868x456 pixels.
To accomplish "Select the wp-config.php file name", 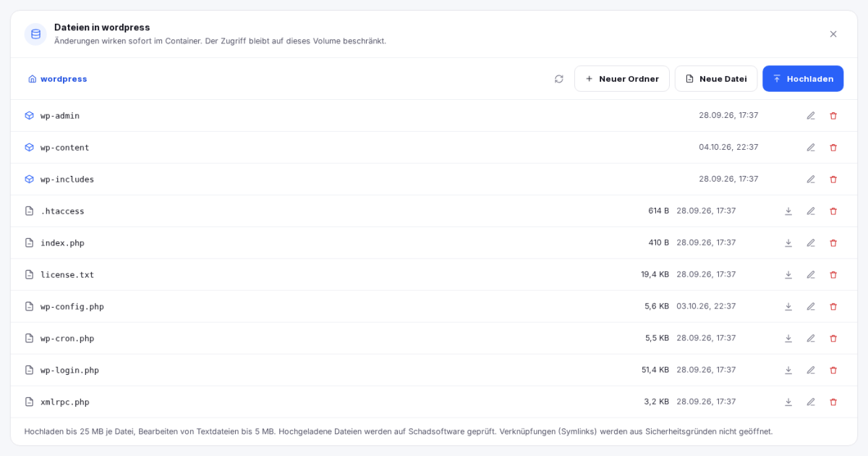I will click(72, 307).
